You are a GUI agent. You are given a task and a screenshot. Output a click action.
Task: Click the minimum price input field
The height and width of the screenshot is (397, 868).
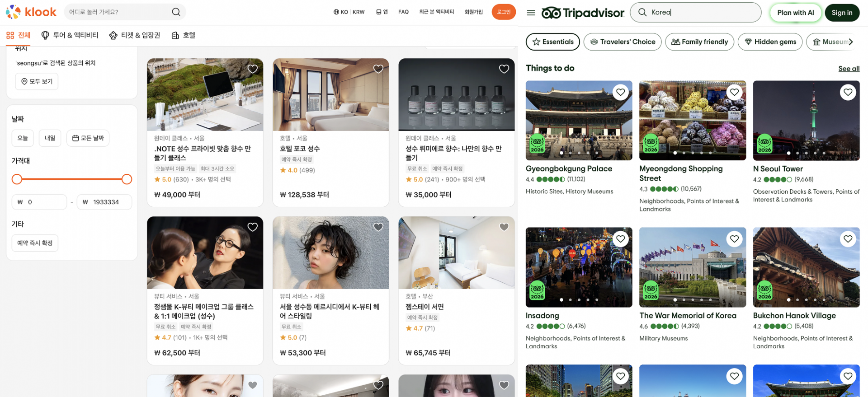pos(39,202)
